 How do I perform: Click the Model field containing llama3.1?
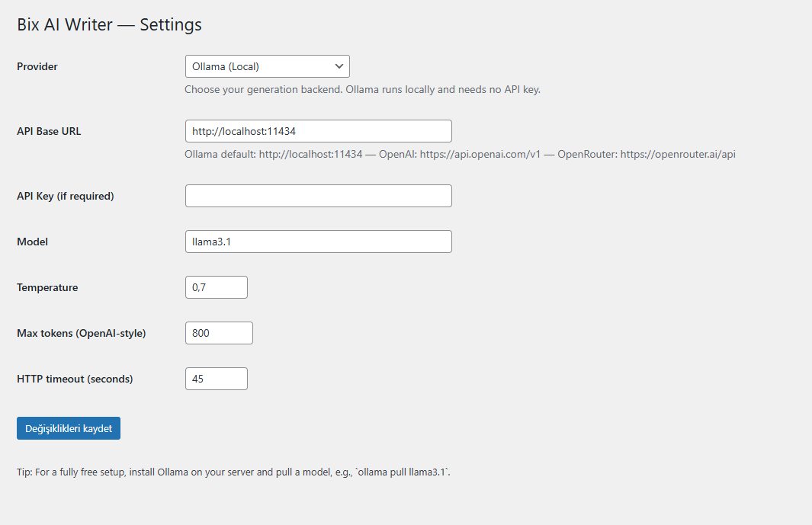[x=318, y=241]
